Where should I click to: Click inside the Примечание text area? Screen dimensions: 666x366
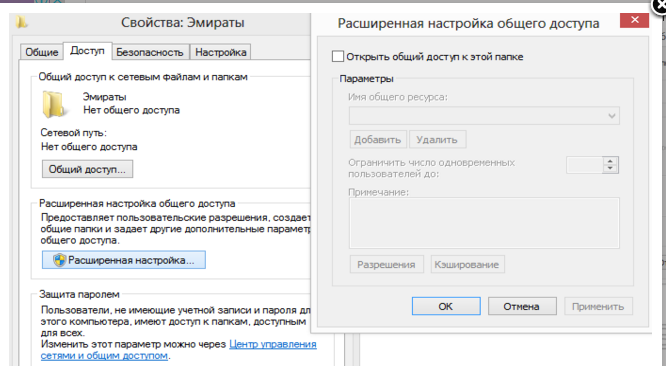tap(484, 223)
